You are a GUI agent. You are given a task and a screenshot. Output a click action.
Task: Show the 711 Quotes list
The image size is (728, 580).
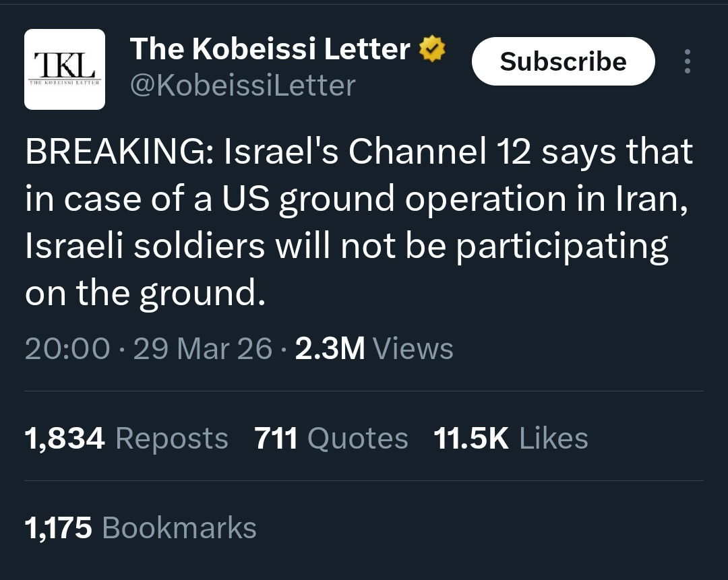[x=331, y=439]
